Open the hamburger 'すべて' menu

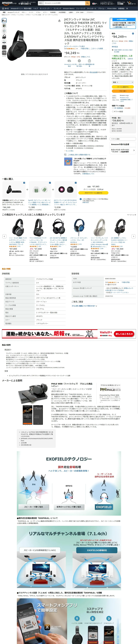[x=5, y=8]
